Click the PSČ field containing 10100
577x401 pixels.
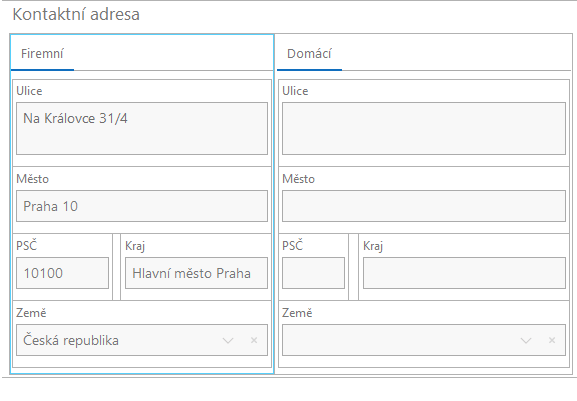(62, 273)
